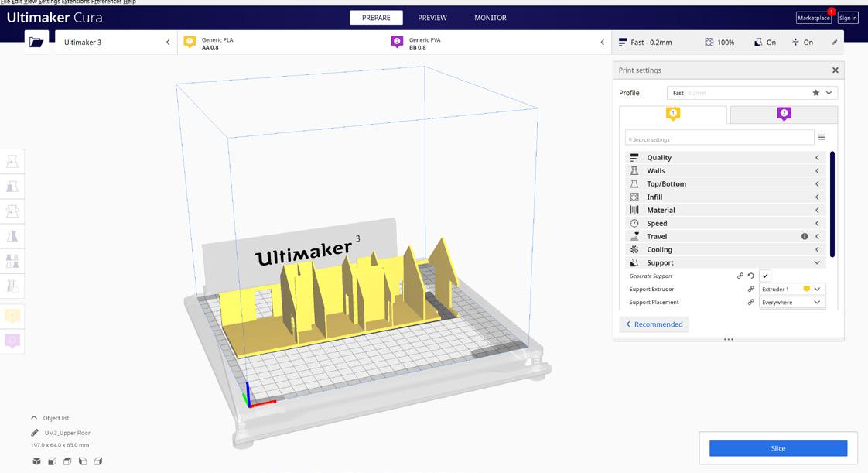Select the extruder 2 settings tab
Image resolution: width=868 pixels, height=473 pixels.
[x=784, y=114]
